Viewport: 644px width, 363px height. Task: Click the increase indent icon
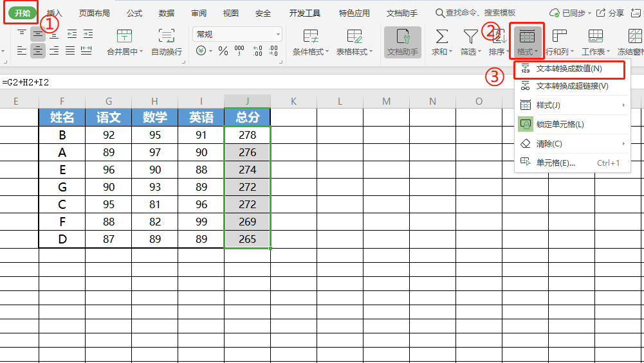87,34
